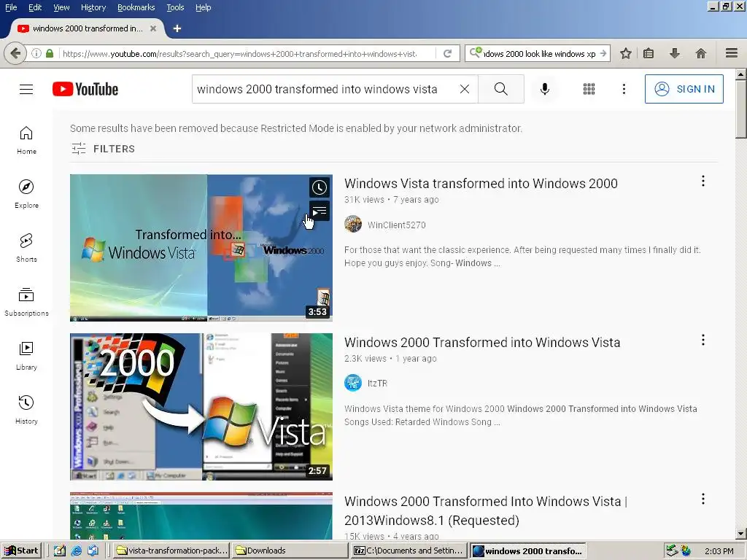Play the 3:53 video thumbnail
Viewport: 747px width, 560px height.
pos(201,248)
